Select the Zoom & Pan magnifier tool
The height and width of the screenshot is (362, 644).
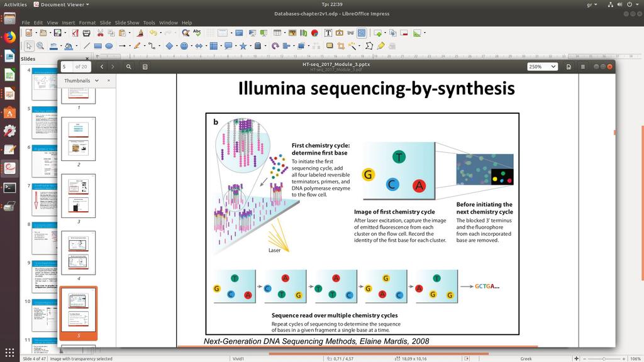(x=40, y=46)
